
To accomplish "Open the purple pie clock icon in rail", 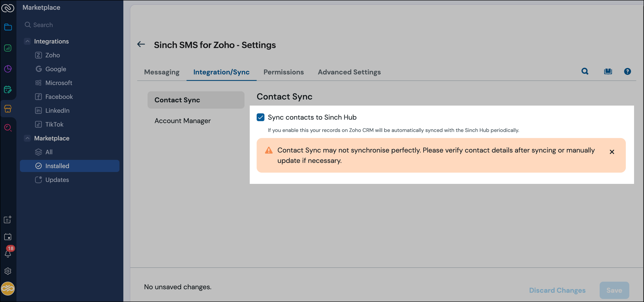I will (8, 69).
